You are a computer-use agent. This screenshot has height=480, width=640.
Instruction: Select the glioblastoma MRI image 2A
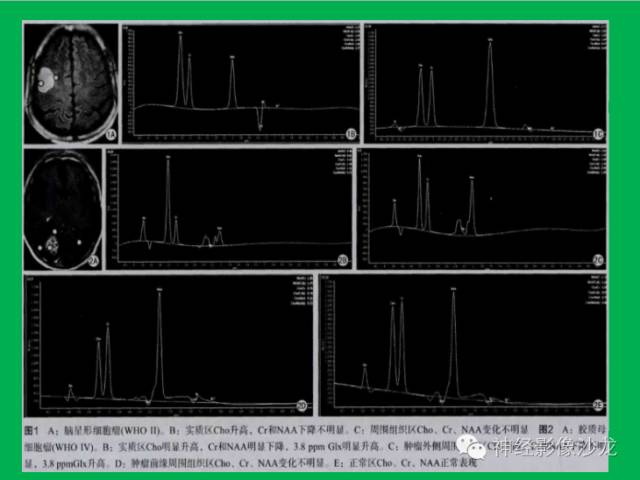pos(63,210)
